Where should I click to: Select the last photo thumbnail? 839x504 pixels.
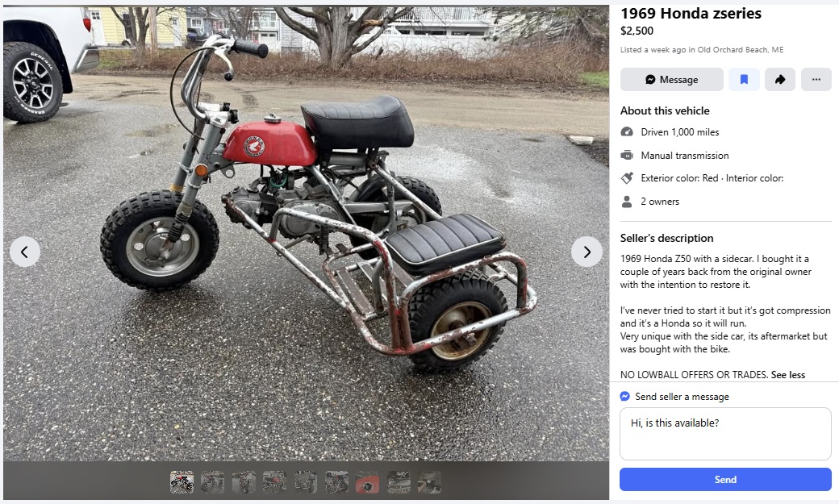[429, 482]
